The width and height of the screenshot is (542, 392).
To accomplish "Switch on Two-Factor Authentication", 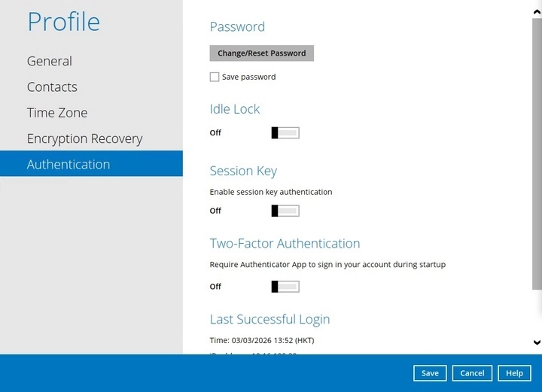I will tap(285, 287).
